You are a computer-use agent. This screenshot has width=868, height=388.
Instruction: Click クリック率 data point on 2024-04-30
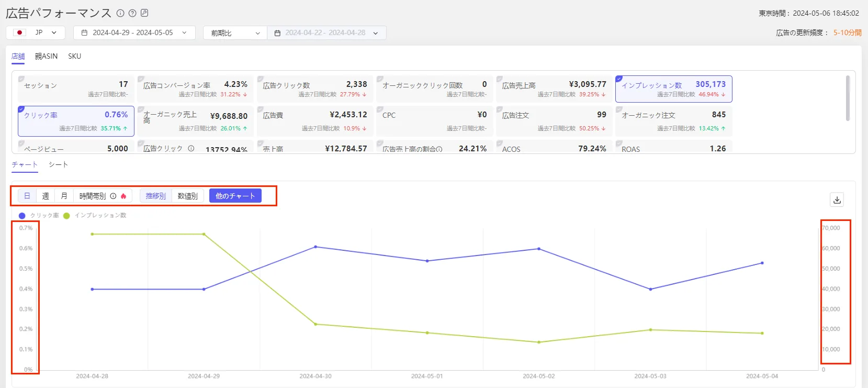[x=315, y=247]
